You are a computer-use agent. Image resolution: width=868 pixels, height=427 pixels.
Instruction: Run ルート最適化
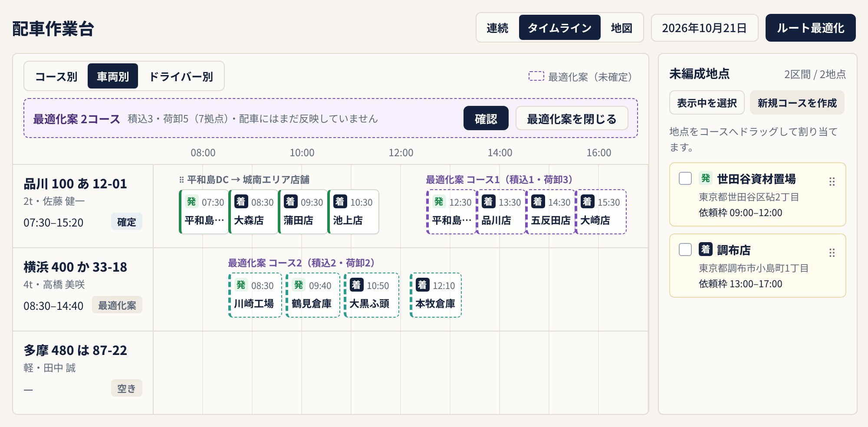tap(810, 28)
